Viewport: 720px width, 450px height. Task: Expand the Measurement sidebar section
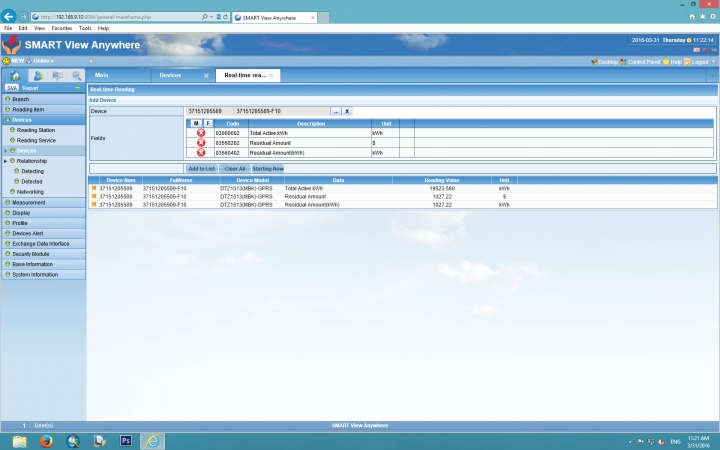(x=44, y=202)
